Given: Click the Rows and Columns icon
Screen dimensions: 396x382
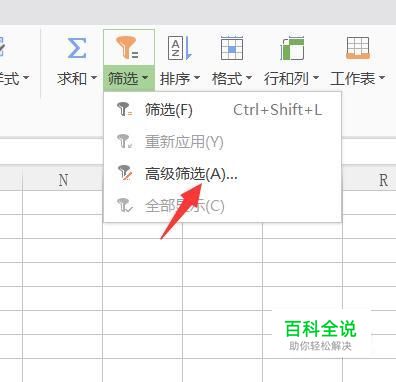Looking at the screenshot, I should 292,48.
